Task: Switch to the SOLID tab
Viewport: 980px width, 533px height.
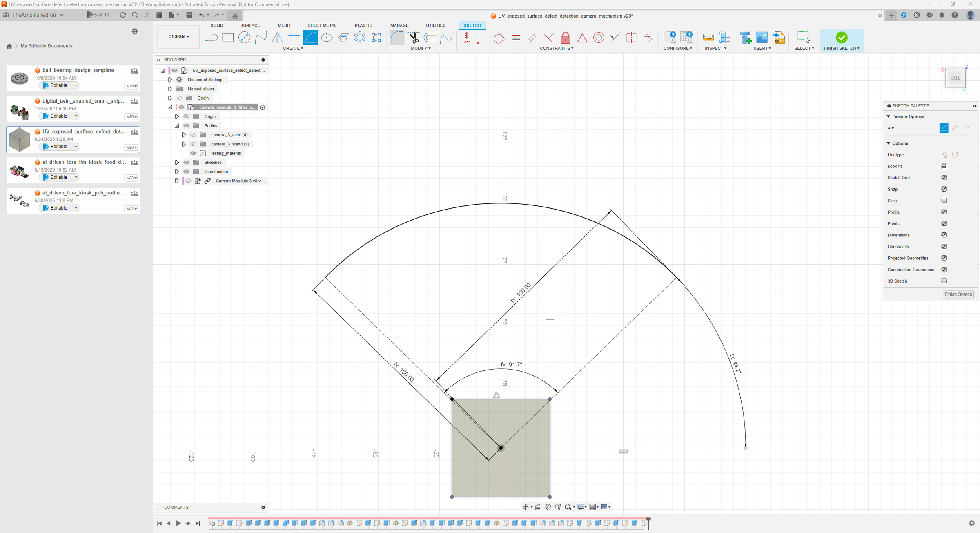Action: click(x=216, y=25)
